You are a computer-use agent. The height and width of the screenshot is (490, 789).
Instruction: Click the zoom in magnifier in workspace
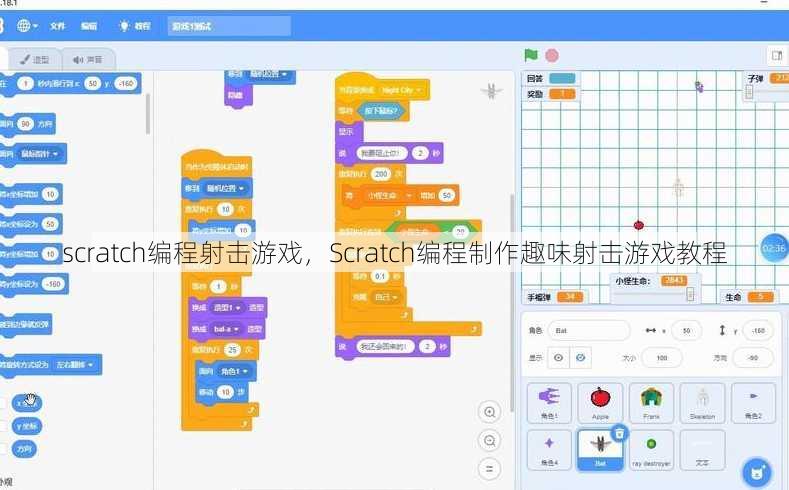pos(489,412)
